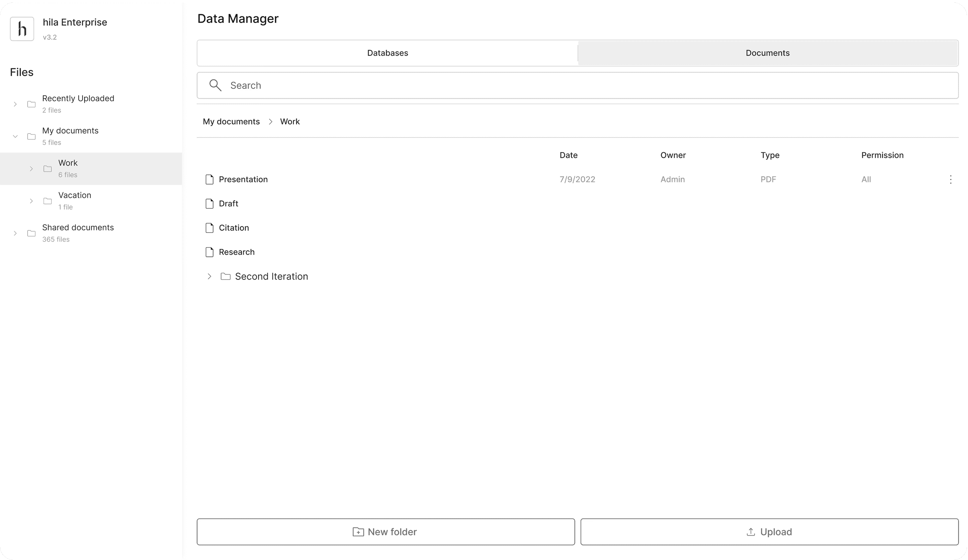Viewport: 968px width, 560px height.
Task: Switch to the Databases tab
Action: (387, 53)
